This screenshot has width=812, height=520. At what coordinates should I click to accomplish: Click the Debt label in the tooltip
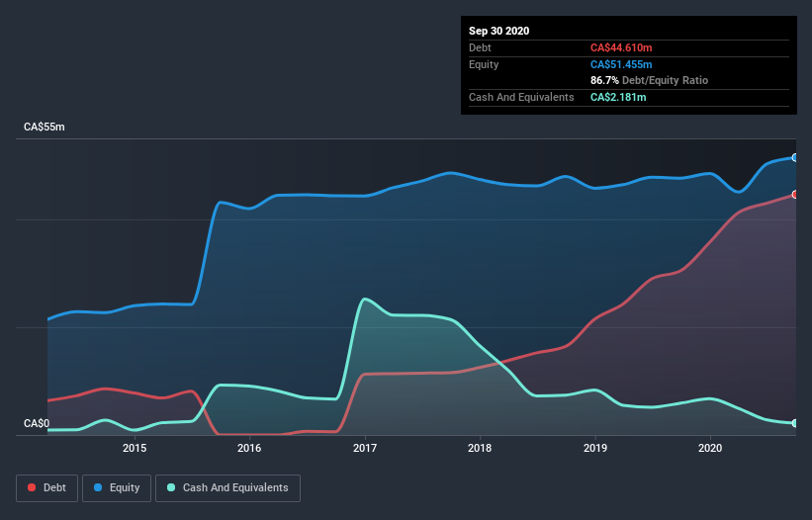click(480, 47)
